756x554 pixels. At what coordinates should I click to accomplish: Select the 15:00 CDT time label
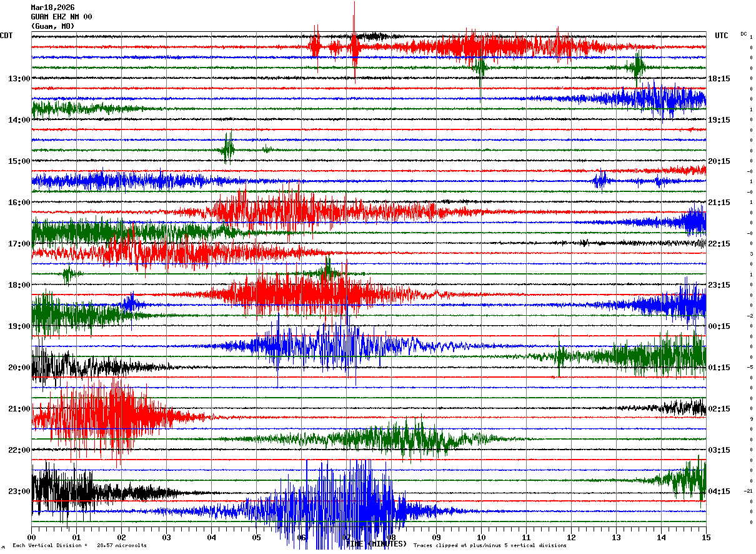(19, 161)
